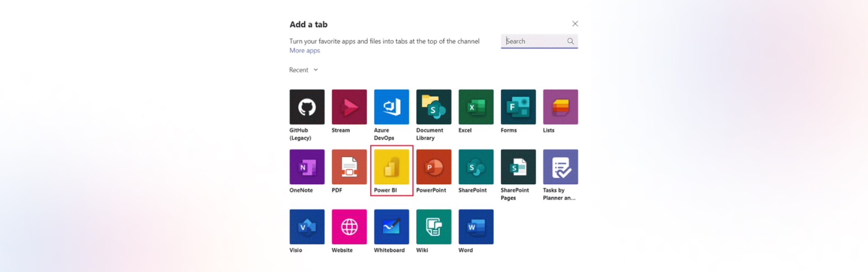Choose the Azure DevOps app

point(392,107)
